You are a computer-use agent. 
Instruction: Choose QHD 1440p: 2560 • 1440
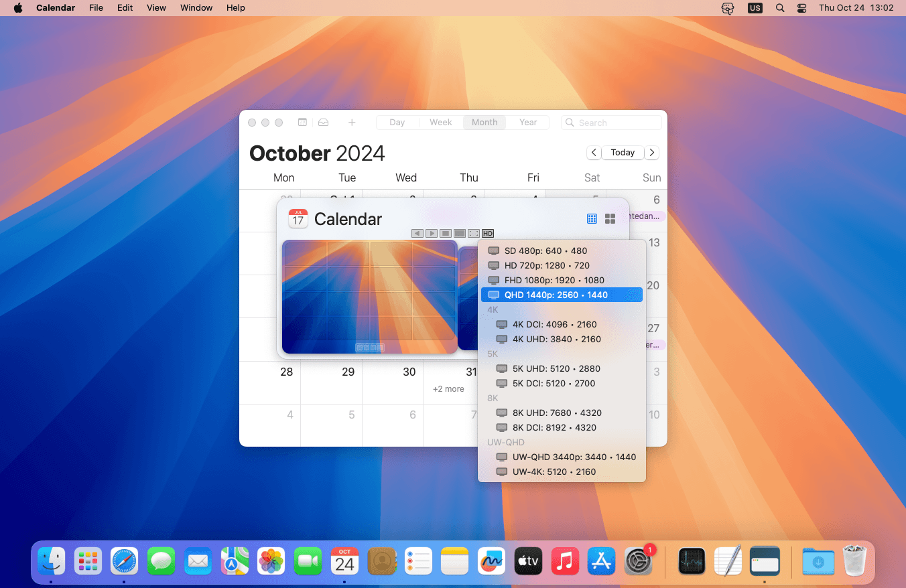[x=562, y=295]
